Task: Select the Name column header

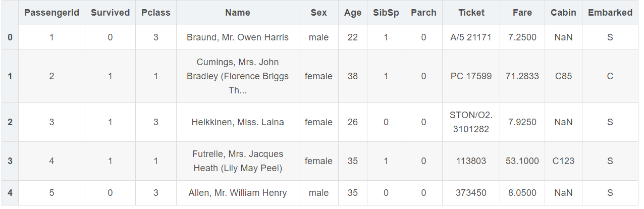Action: coord(237,13)
